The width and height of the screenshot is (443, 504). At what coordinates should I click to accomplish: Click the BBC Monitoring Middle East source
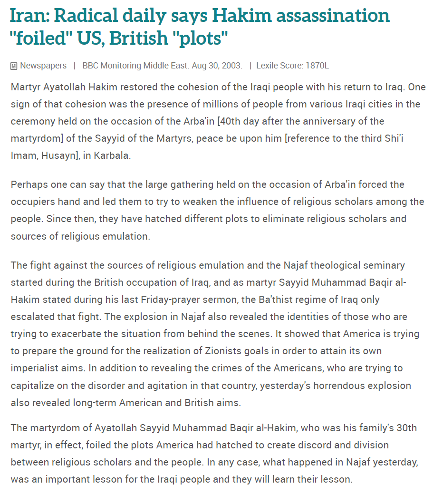[x=135, y=66]
